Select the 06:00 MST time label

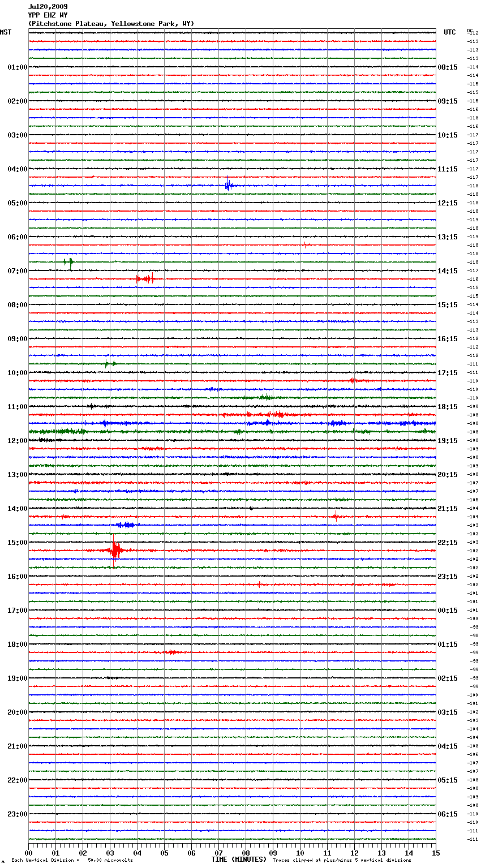coord(17,237)
